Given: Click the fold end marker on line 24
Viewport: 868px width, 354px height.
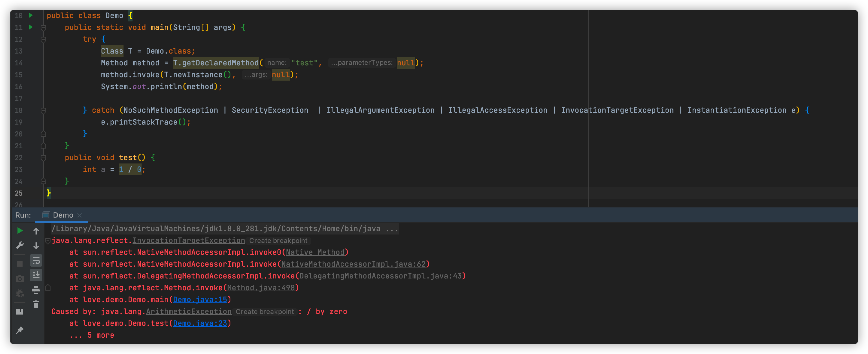Looking at the screenshot, I should coord(43,181).
